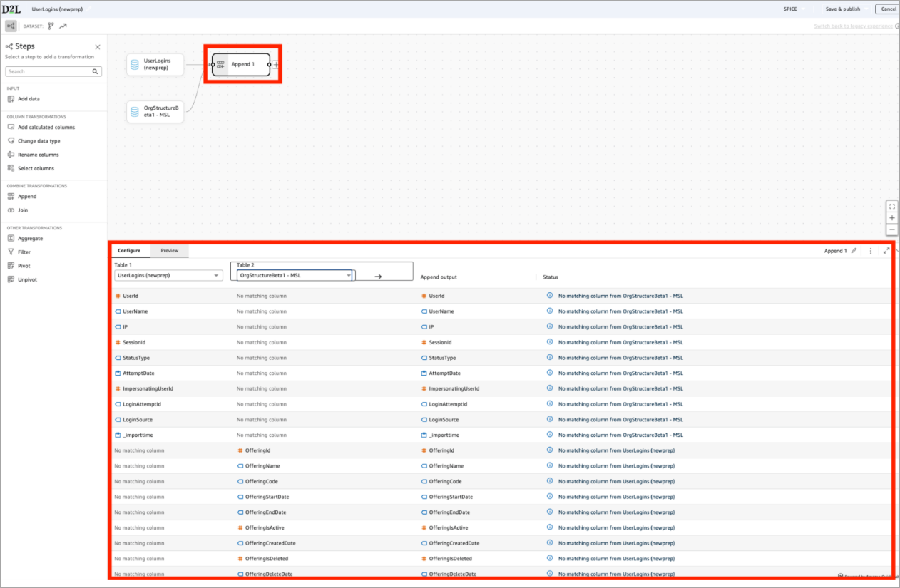The width and height of the screenshot is (900, 588).
Task: Zoom in on the canvas with plus control
Action: click(x=892, y=218)
